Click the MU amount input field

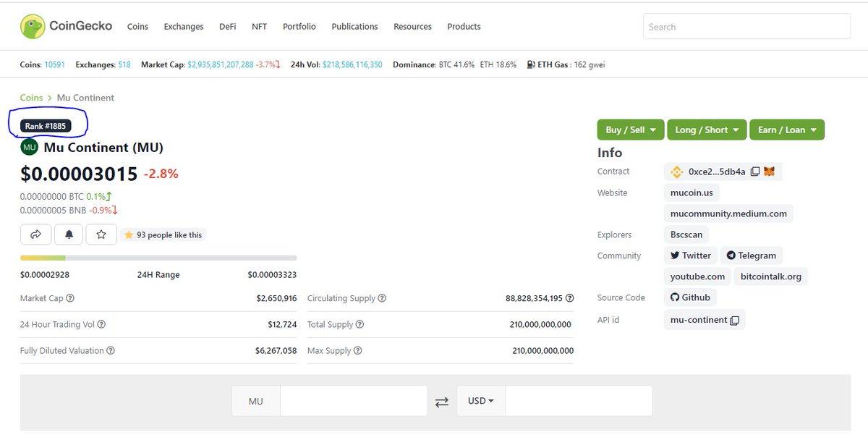(354, 401)
